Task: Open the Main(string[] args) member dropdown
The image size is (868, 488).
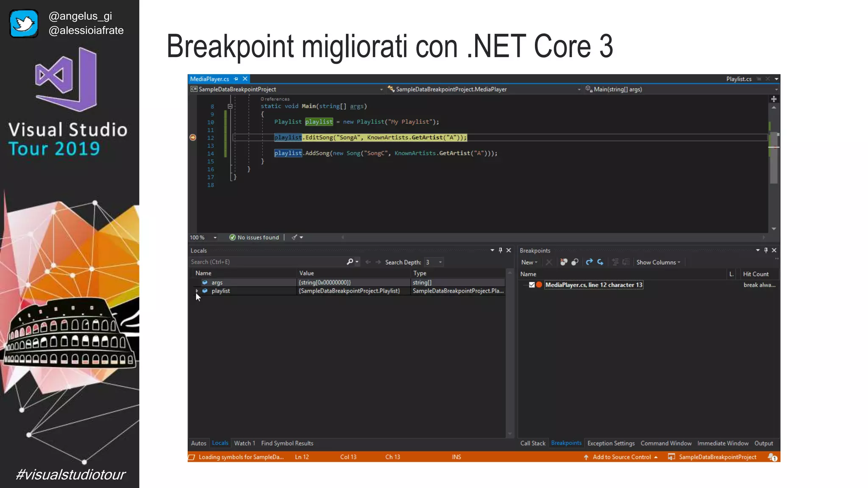Action: [x=776, y=89]
